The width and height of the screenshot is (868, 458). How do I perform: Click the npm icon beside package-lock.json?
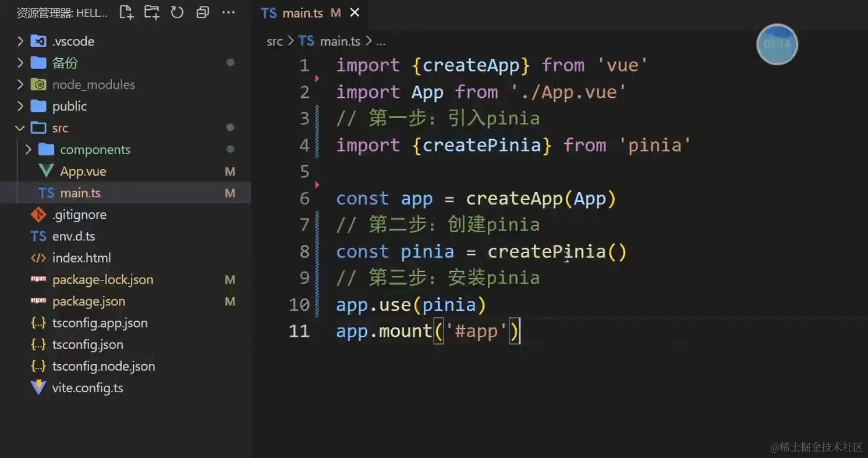click(38, 279)
